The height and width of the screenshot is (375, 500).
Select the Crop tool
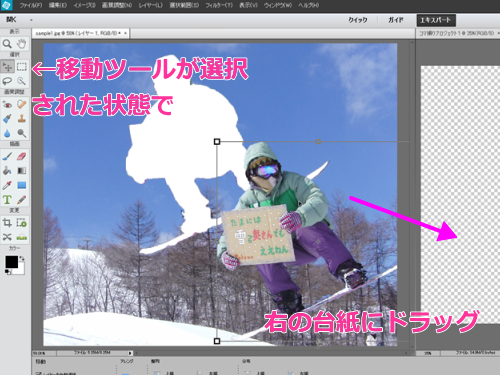click(7, 222)
